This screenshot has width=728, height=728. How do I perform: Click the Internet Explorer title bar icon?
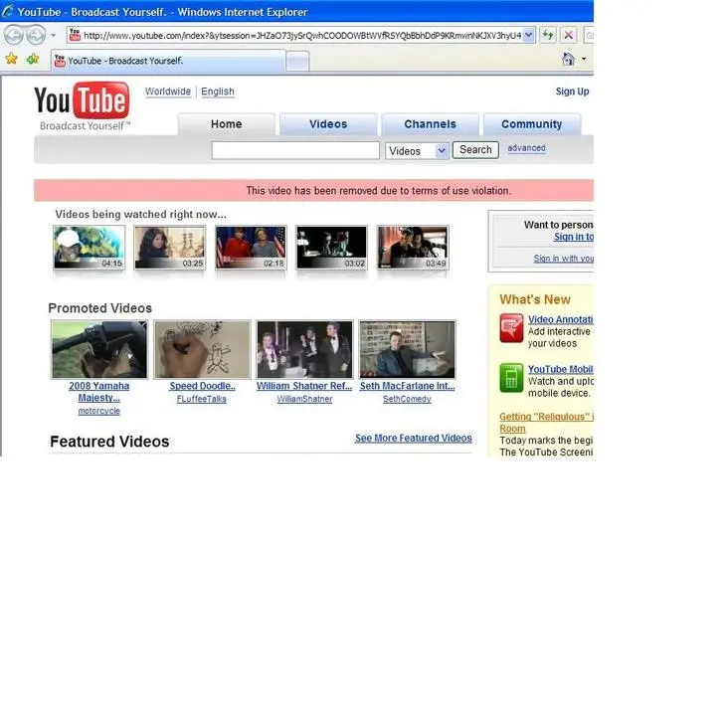coord(8,11)
